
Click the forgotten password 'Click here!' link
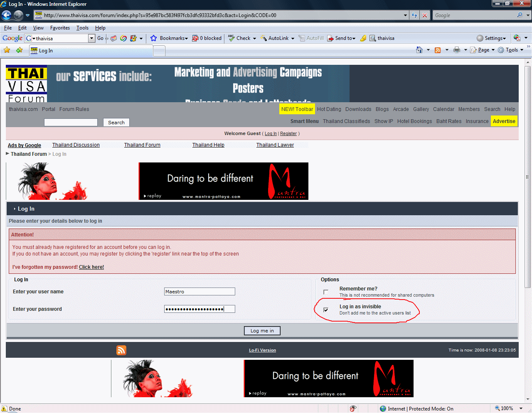click(x=91, y=267)
